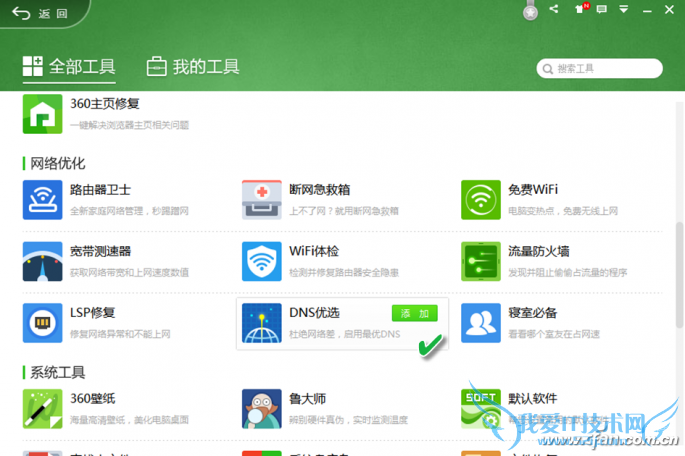Open the 断网急救箱 first-aid kit icon

(x=262, y=200)
